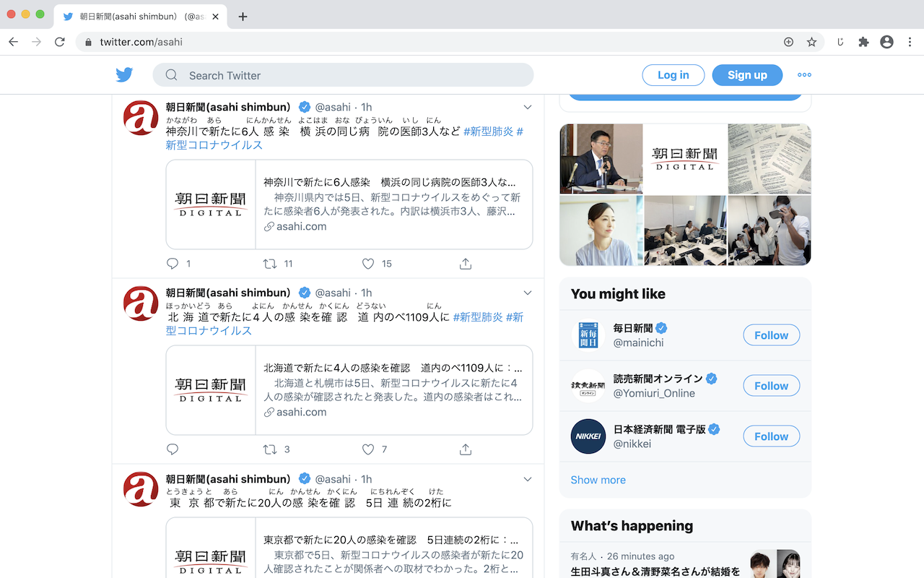Click the Twitter bird logo
Image resolution: width=924 pixels, height=578 pixels.
[124, 75]
